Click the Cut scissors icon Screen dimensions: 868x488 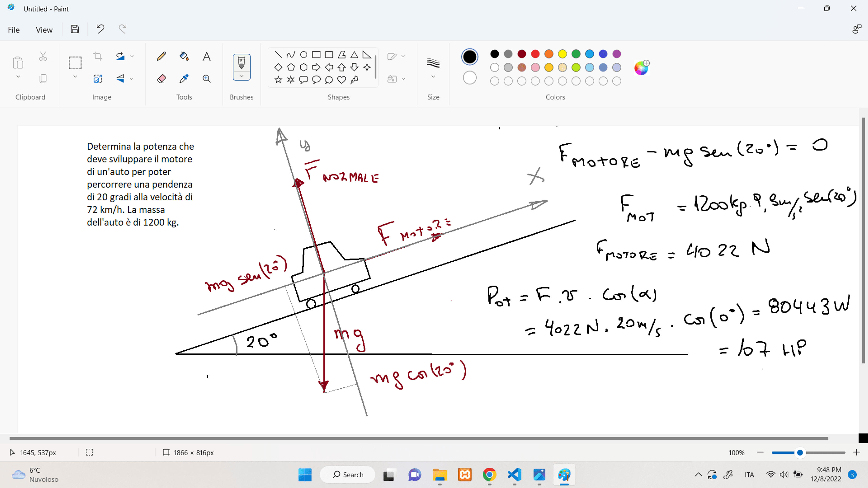43,56
